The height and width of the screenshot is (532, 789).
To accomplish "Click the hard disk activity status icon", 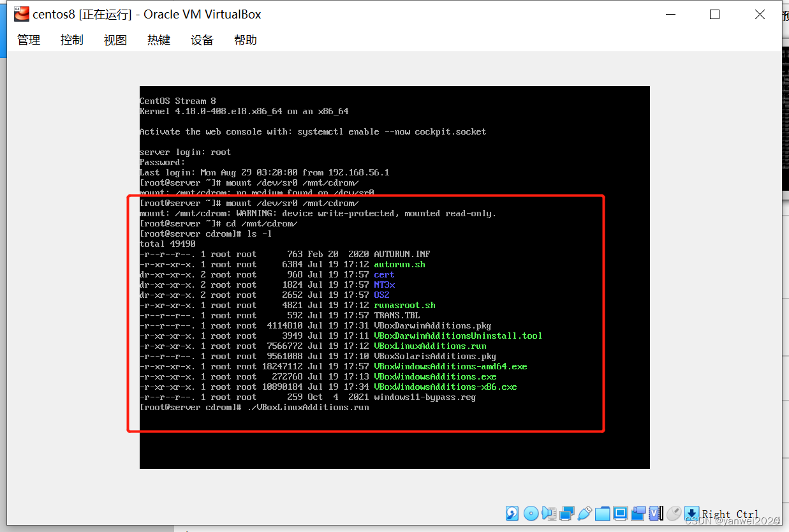I will coord(512,514).
